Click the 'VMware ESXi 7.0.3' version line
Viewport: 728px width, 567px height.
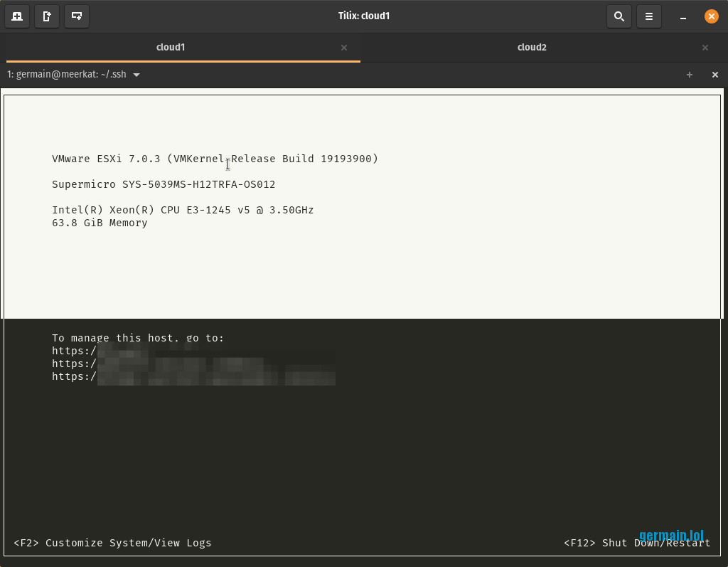tap(215, 159)
